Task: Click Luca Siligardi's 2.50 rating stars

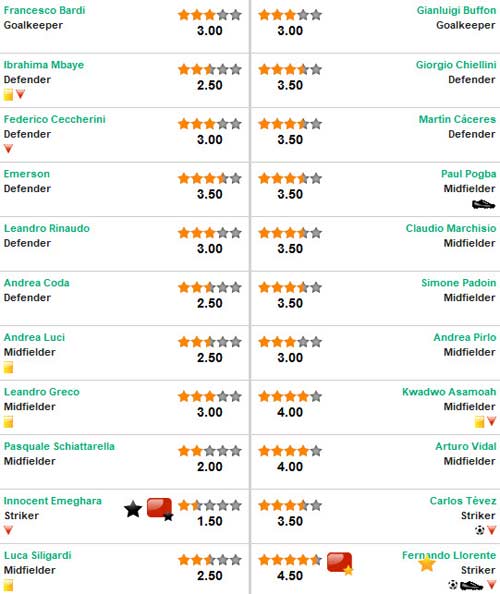Action: coord(209,560)
